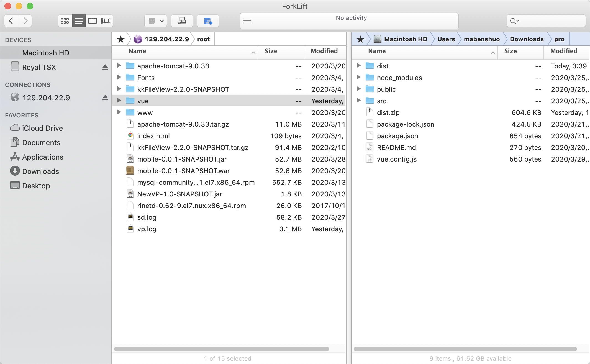Image resolution: width=590 pixels, height=364 pixels.
Task: Switch to column view mode
Action: [x=93, y=21]
